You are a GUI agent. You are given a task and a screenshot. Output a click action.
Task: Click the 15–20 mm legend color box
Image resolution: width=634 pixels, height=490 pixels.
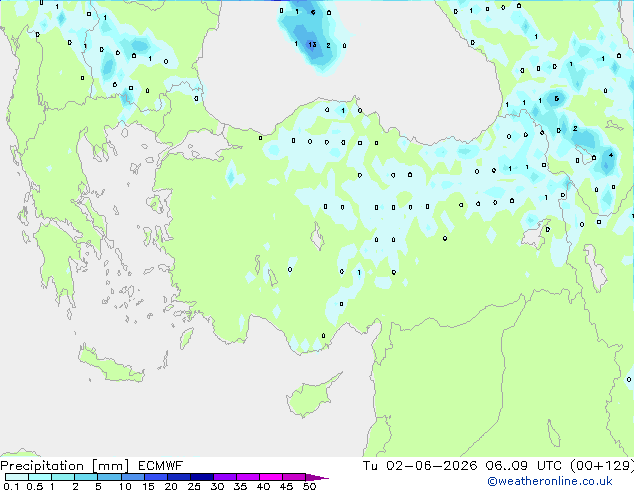pos(155,477)
